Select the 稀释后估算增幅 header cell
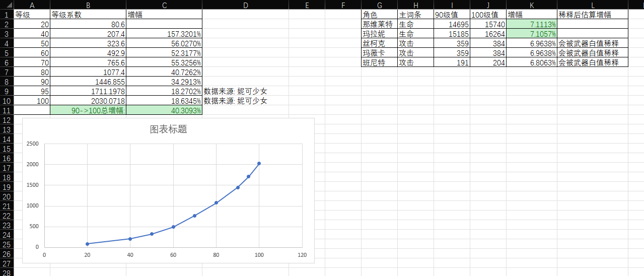The height and width of the screenshot is (276, 644). tap(592, 15)
